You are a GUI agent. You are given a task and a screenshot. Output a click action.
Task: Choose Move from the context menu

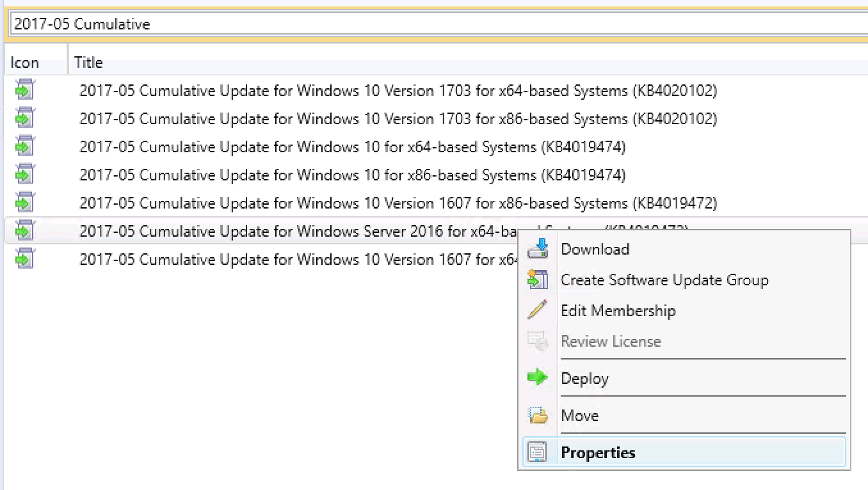[579, 415]
